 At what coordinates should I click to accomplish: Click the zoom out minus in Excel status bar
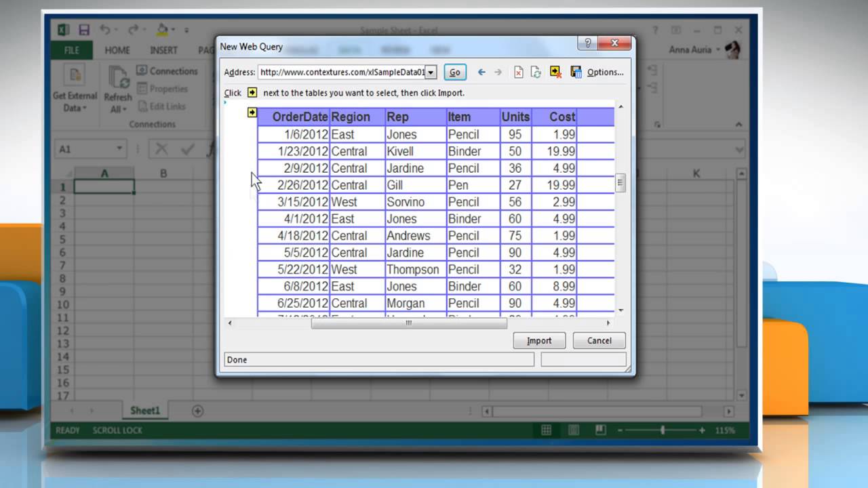coord(620,430)
